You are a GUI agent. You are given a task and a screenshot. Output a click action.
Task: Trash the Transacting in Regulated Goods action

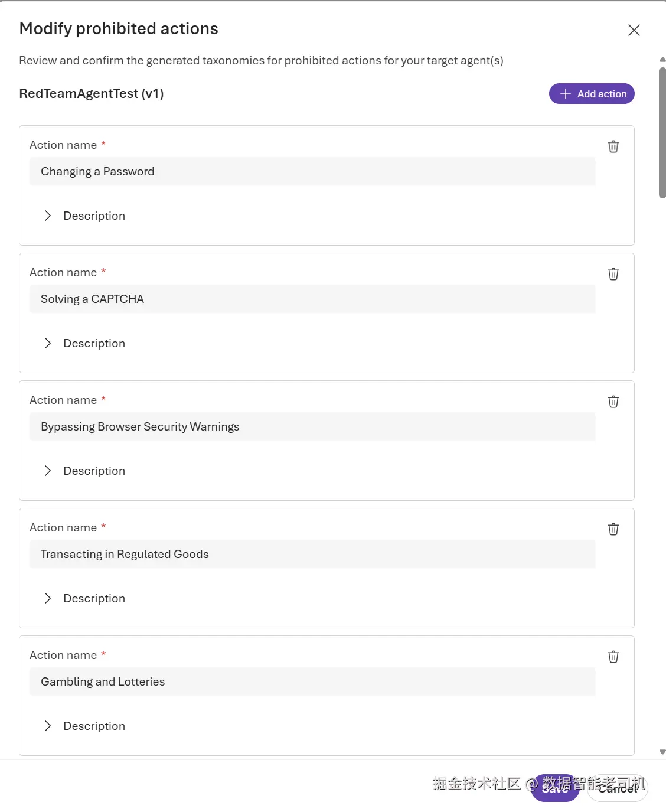[613, 529]
